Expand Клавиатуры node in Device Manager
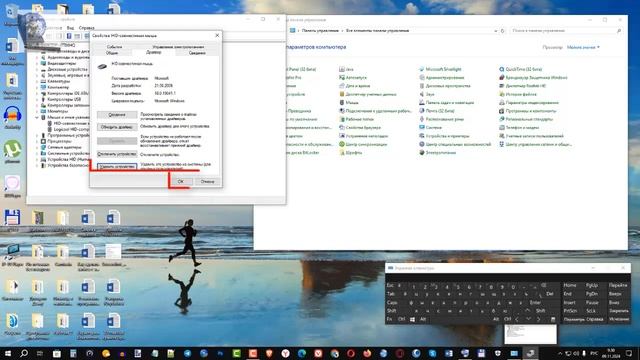This screenshot has height=360, width=640. [37, 81]
